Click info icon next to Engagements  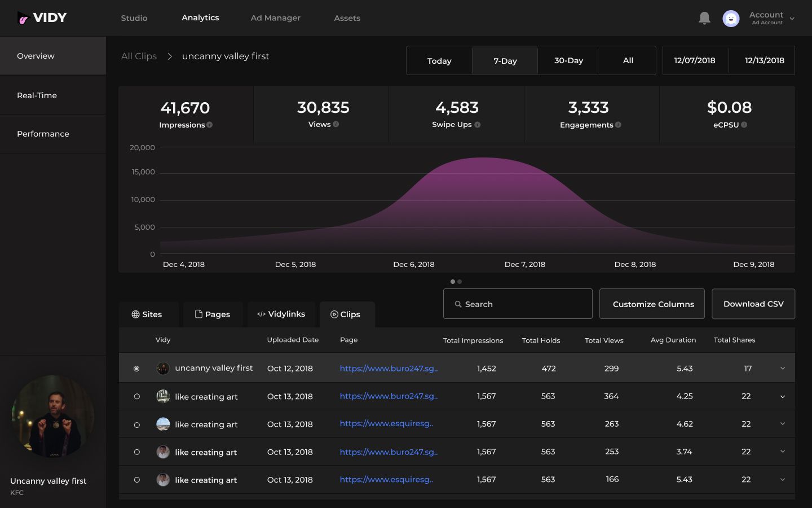coord(619,125)
